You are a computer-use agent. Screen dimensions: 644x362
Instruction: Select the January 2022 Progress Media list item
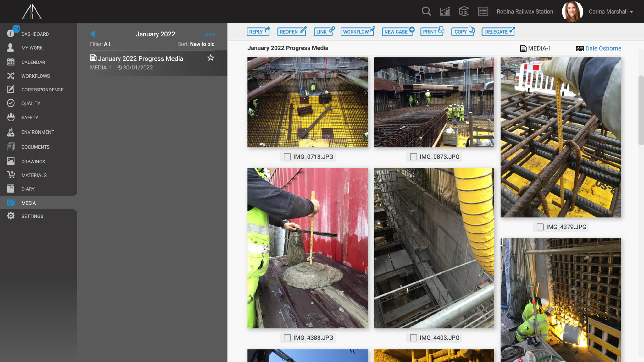(x=152, y=63)
